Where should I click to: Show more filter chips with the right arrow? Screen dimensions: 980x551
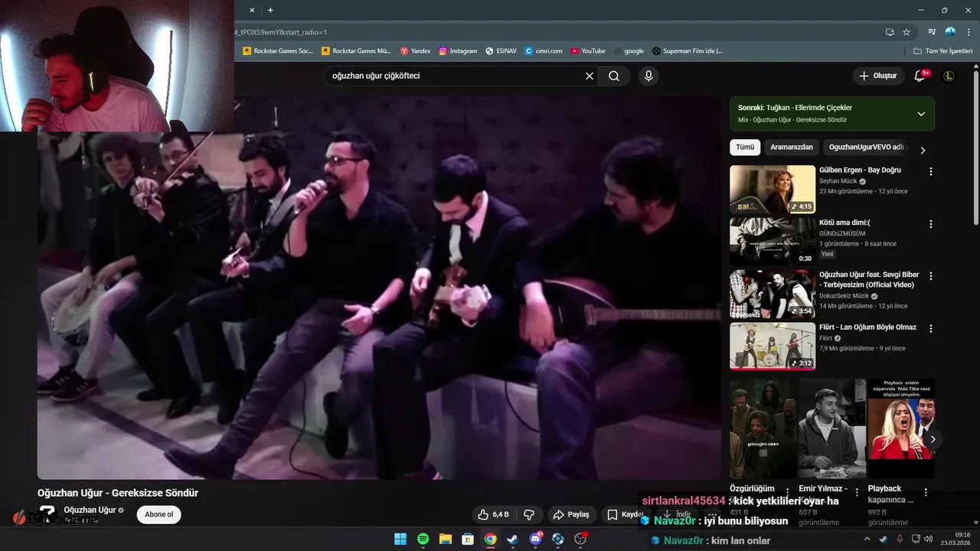pos(923,150)
